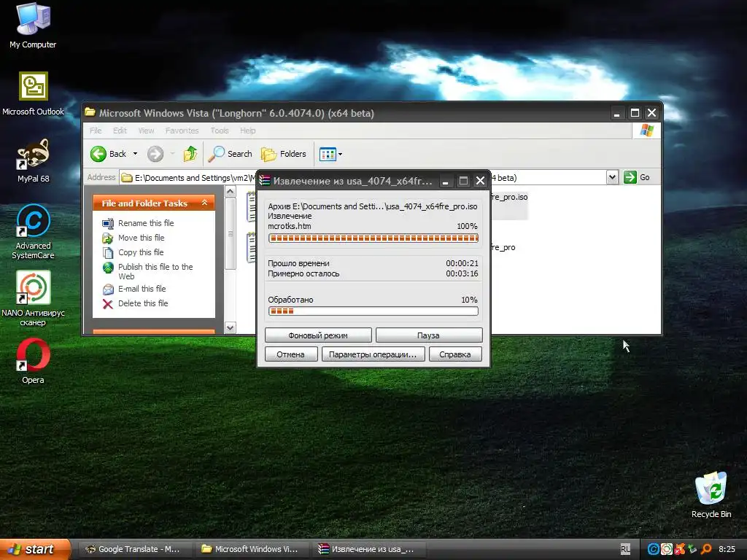Open the Start menu
This screenshot has height=560, width=747.
[35, 549]
